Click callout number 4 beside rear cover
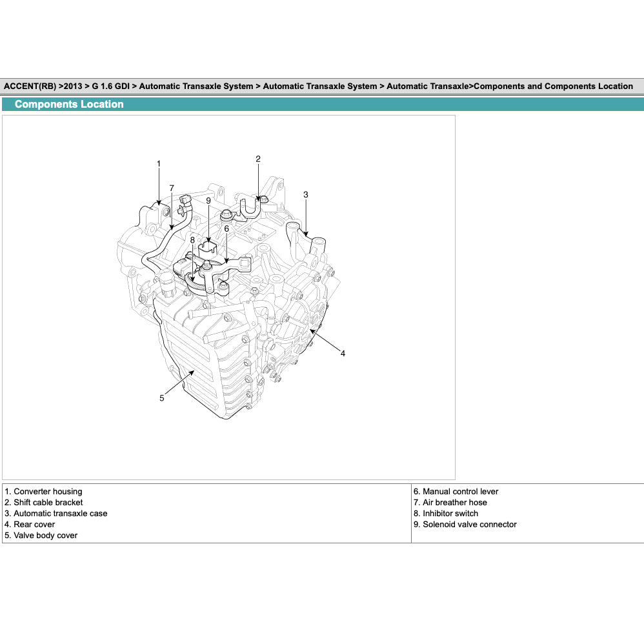 (343, 353)
